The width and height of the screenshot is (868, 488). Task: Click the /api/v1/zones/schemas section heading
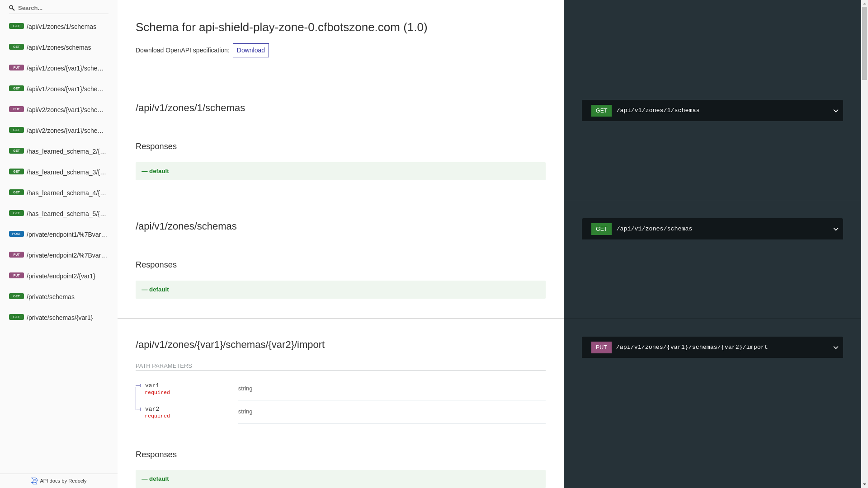click(186, 226)
